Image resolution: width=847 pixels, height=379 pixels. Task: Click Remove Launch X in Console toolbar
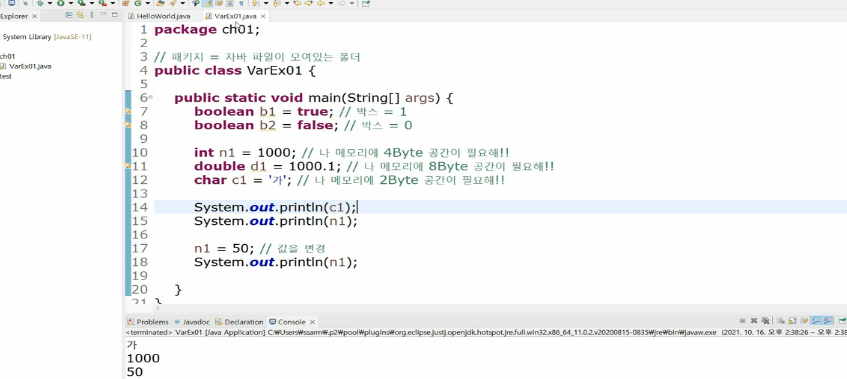click(x=754, y=321)
